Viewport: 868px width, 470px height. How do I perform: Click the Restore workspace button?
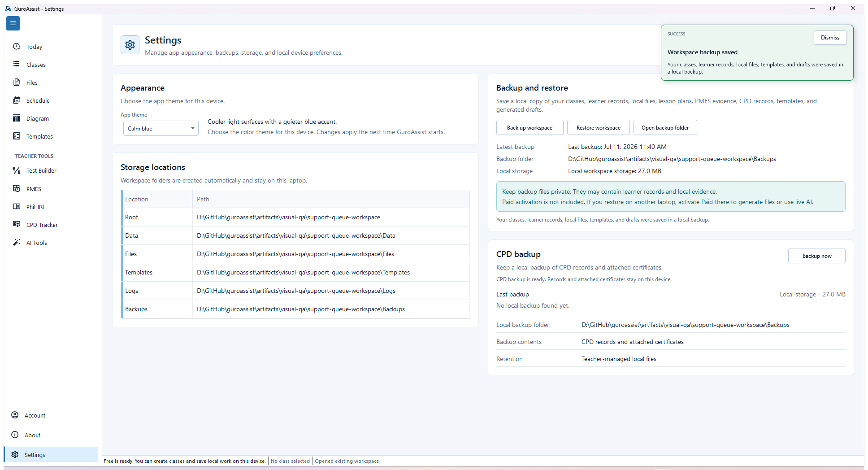point(598,127)
